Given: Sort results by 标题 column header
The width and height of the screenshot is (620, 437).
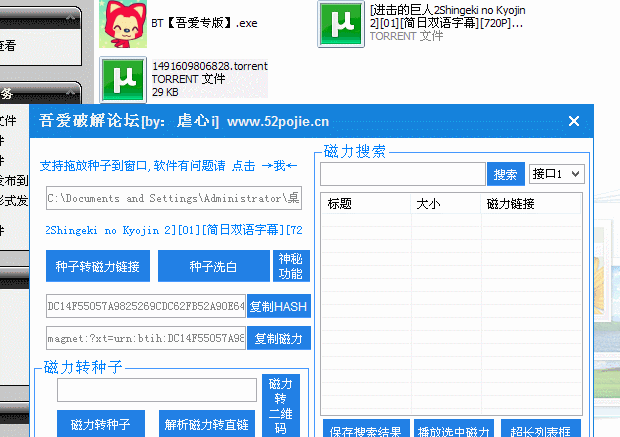Looking at the screenshot, I should click(366, 204).
